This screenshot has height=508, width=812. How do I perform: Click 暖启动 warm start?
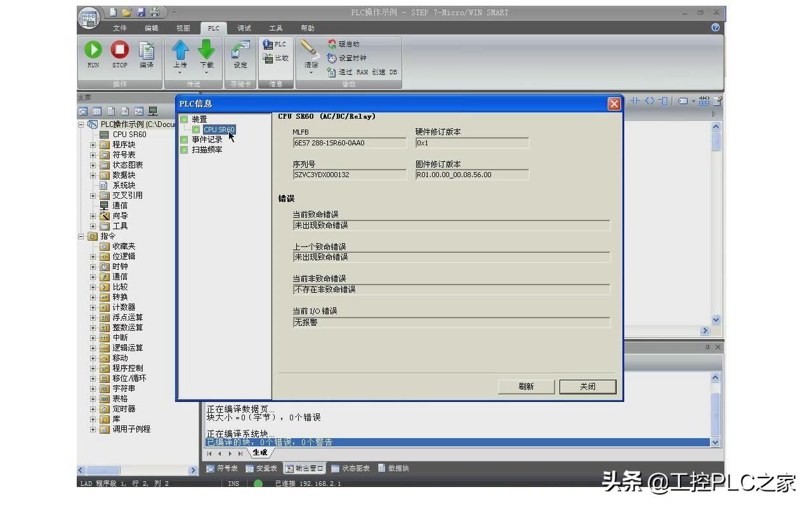pos(343,44)
